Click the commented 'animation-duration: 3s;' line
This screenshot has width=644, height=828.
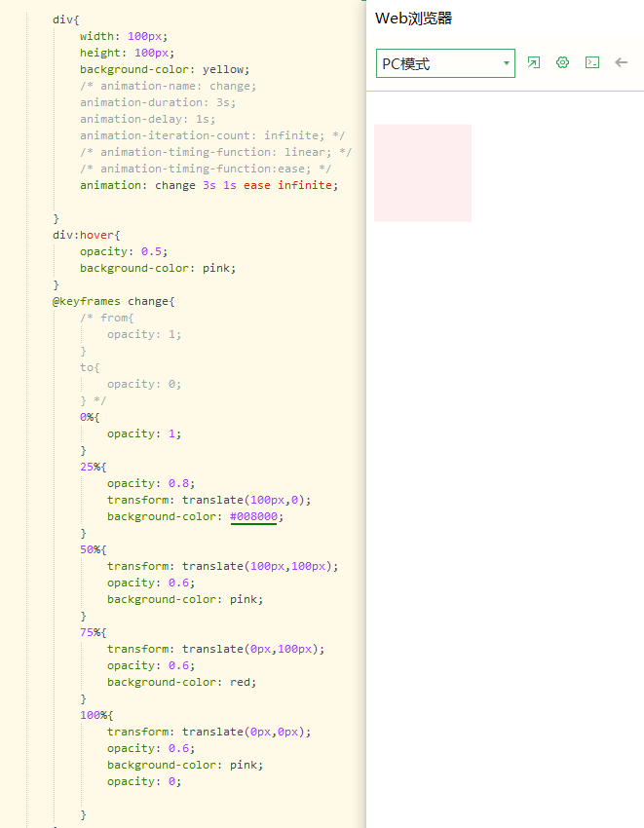pos(158,102)
